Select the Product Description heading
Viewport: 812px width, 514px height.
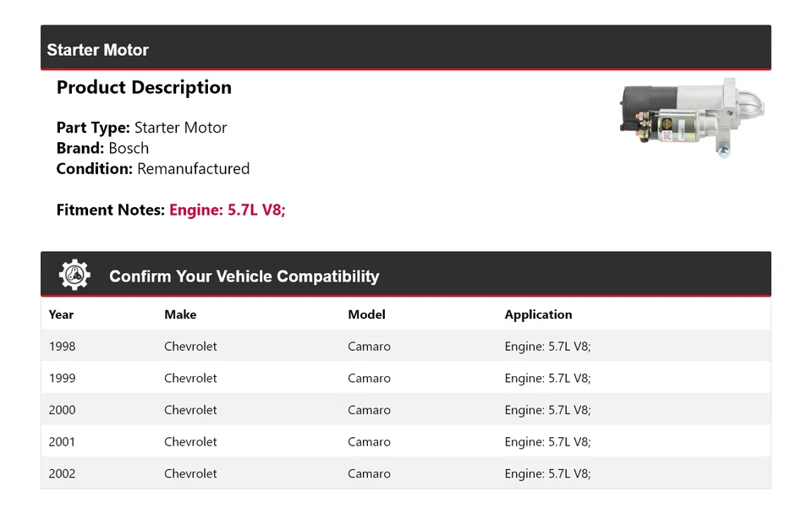point(144,87)
